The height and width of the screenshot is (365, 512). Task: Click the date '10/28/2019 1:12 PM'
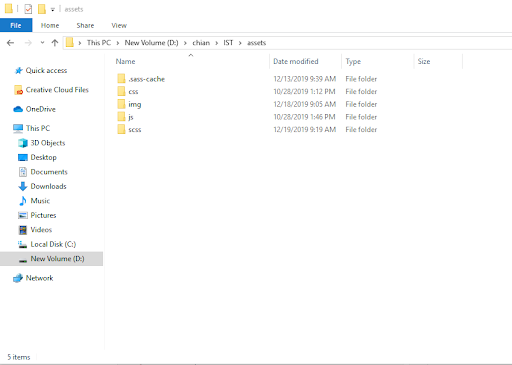304,92
